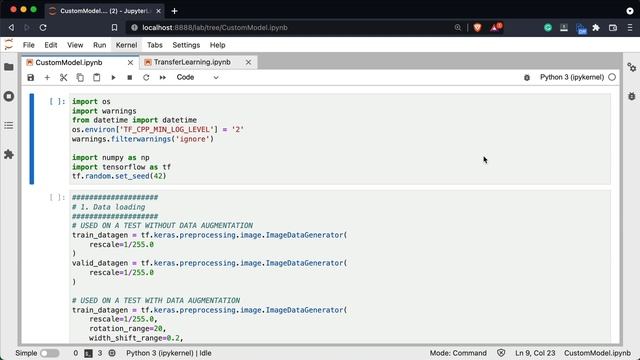Run the selected cell
The image size is (640, 360).
click(113, 78)
